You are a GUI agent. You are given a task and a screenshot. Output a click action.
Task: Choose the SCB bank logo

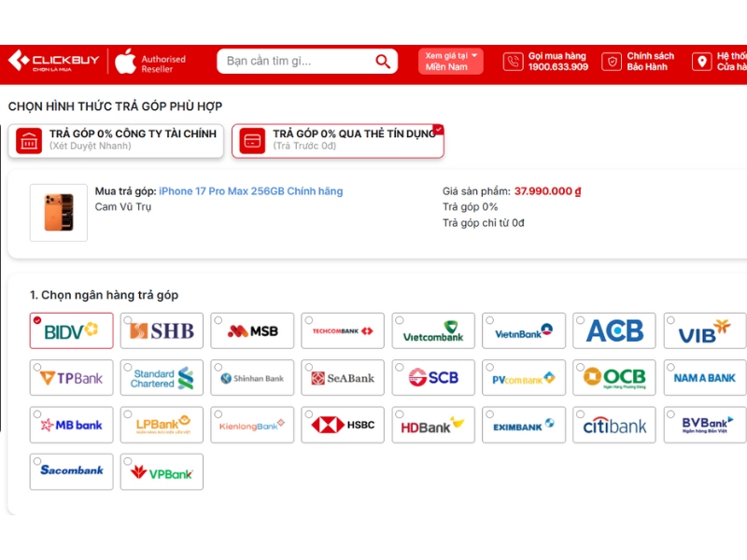click(x=433, y=378)
